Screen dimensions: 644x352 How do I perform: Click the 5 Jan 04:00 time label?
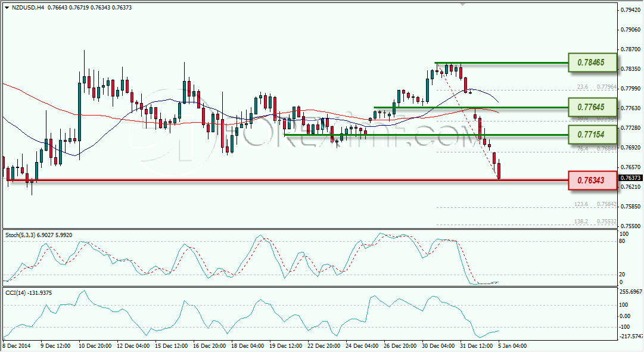point(512,346)
